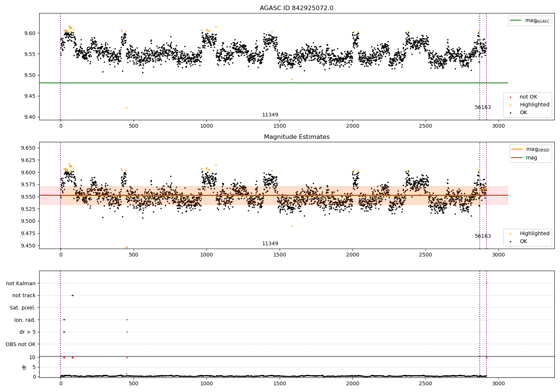Click the '11349' obsid label in top plot

(x=270, y=115)
